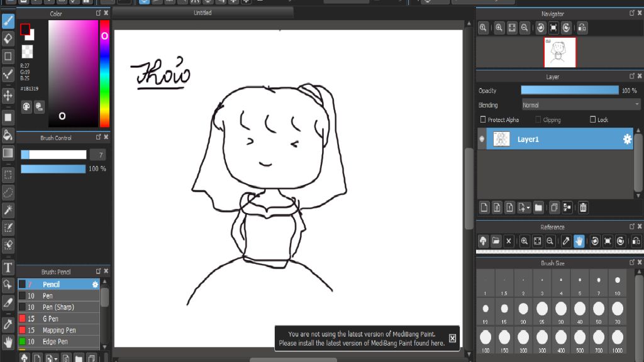The image size is (644, 362).
Task: Adjust the layer Opacity slider
Action: tap(570, 90)
